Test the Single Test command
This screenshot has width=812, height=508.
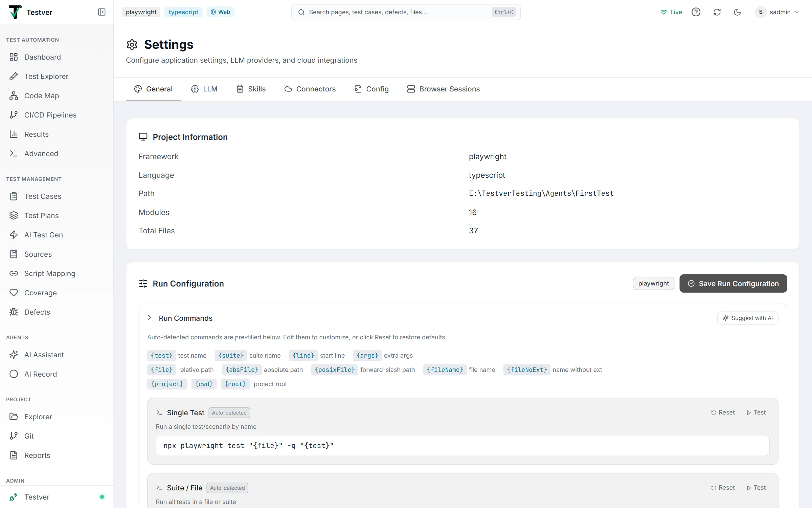click(x=756, y=412)
